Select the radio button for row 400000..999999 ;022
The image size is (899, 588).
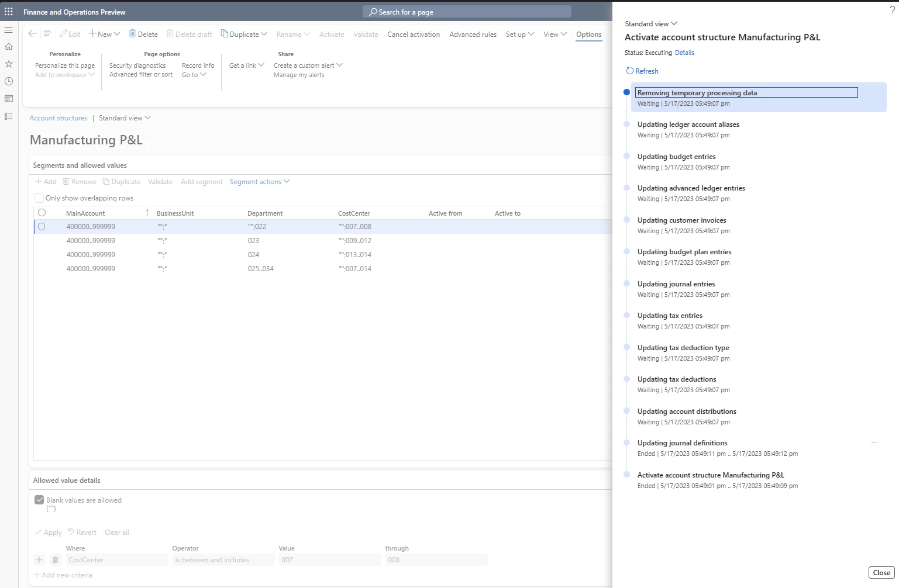tap(42, 226)
